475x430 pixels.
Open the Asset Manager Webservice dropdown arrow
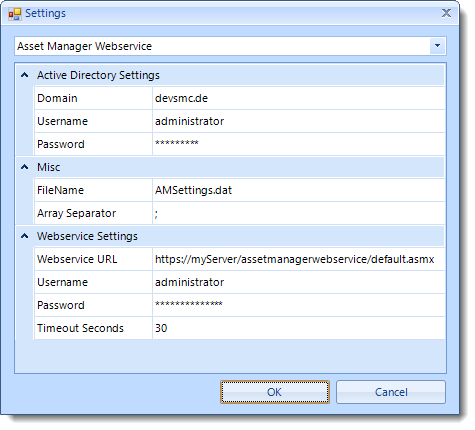pos(438,46)
